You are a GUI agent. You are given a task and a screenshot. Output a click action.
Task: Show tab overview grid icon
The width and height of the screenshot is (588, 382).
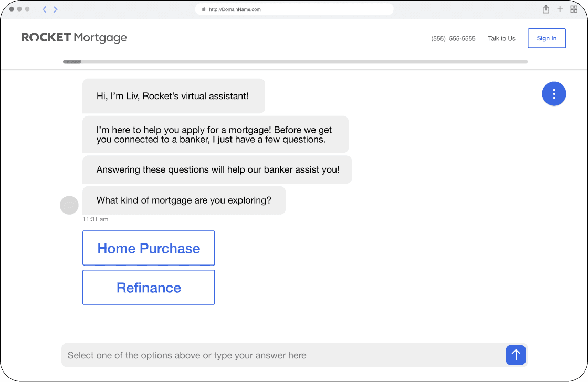(x=574, y=9)
